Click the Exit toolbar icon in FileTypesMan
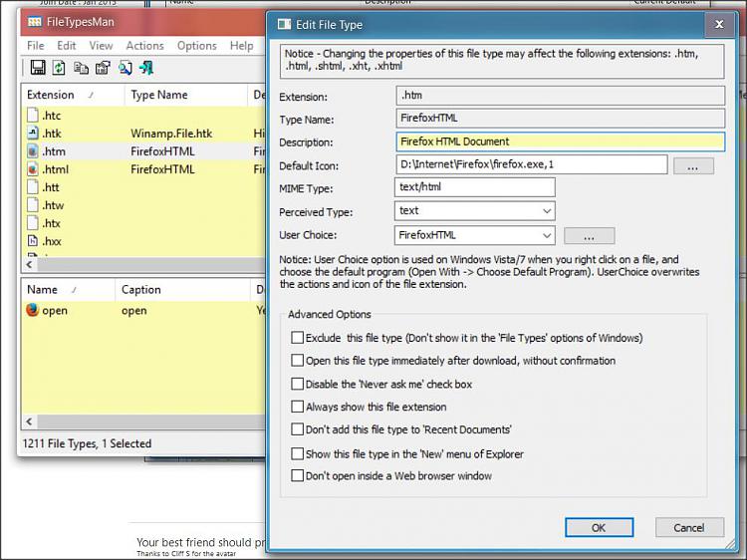This screenshot has height=560, width=747. [x=146, y=68]
